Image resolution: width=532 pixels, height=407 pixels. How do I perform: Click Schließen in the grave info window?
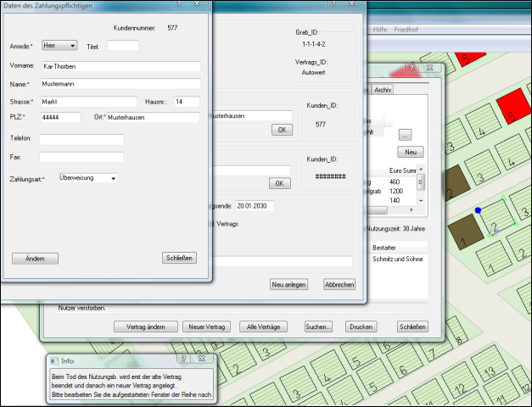412,326
